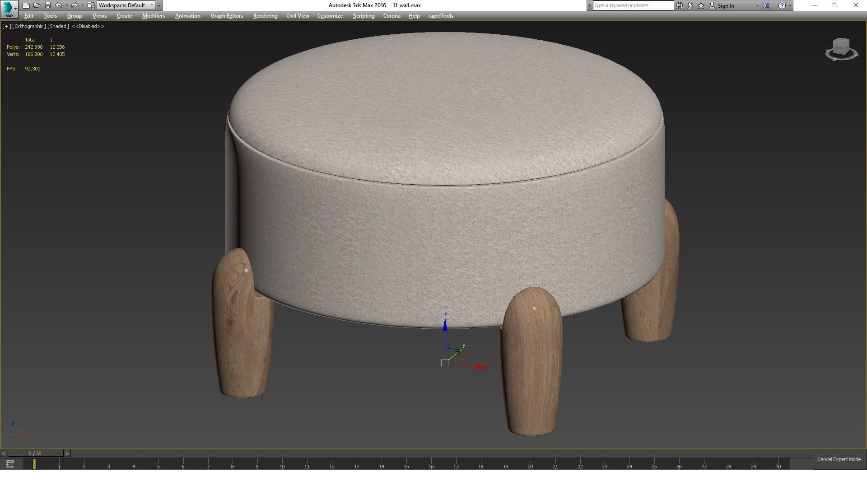
Task: Expand the Help dropdown arrow
Action: click(790, 6)
